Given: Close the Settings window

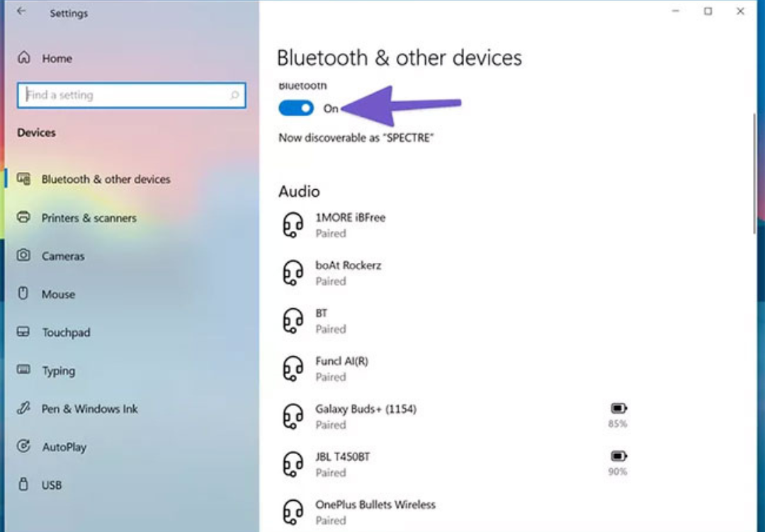Looking at the screenshot, I should click(x=740, y=11).
